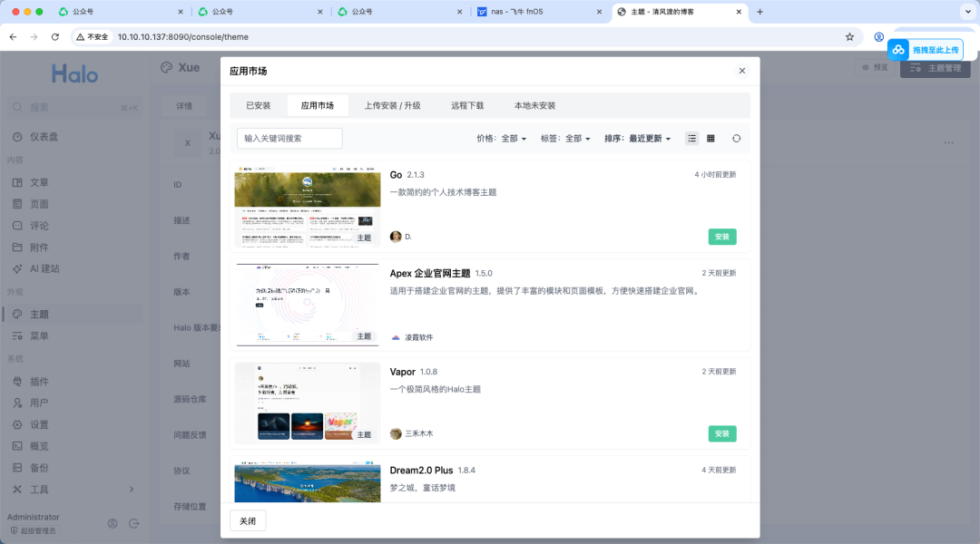980x544 pixels.
Task: Open a new browser tab
Action: 760,12
